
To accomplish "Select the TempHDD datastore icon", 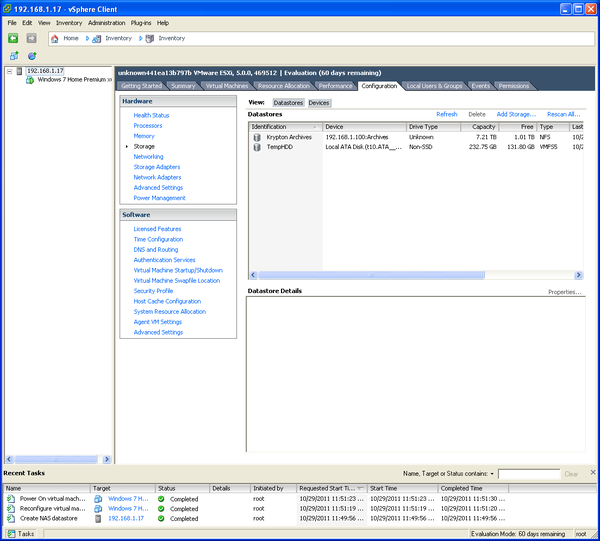I will pos(257,146).
